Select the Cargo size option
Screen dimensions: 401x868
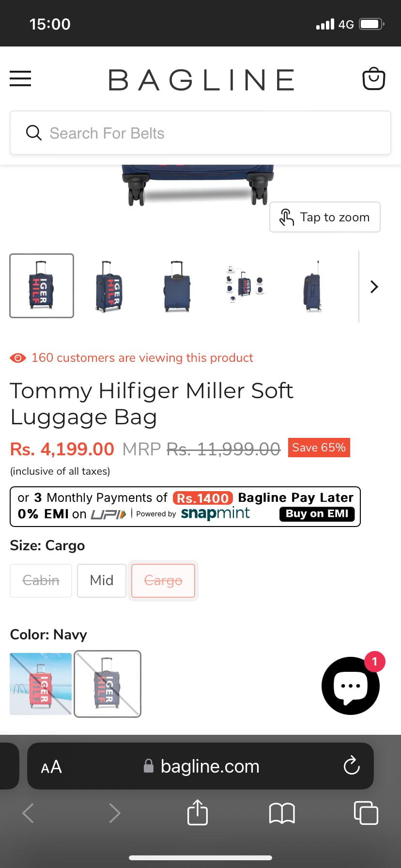[163, 580]
